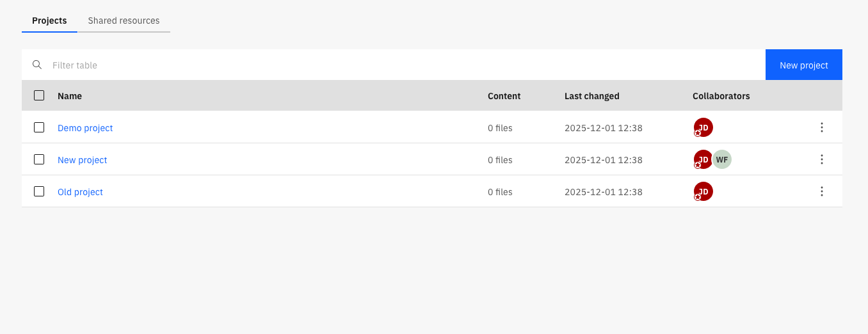
Task: Sort by Last changed column header
Action: [x=591, y=96]
